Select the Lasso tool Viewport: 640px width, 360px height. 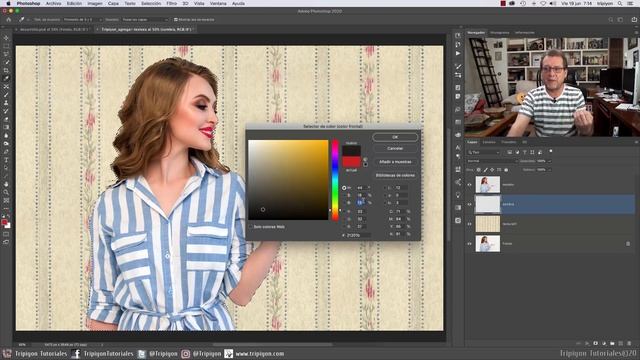(x=6, y=54)
